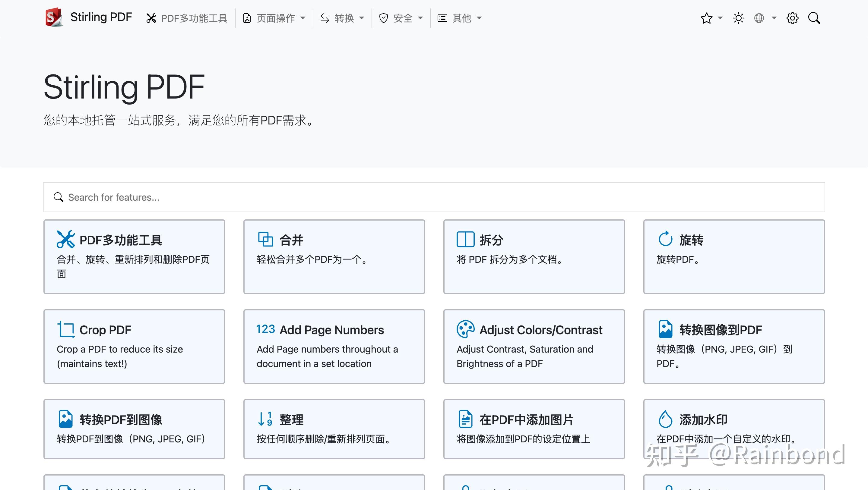
Task: Click the 页面操作 page file icon
Action: click(x=247, y=18)
